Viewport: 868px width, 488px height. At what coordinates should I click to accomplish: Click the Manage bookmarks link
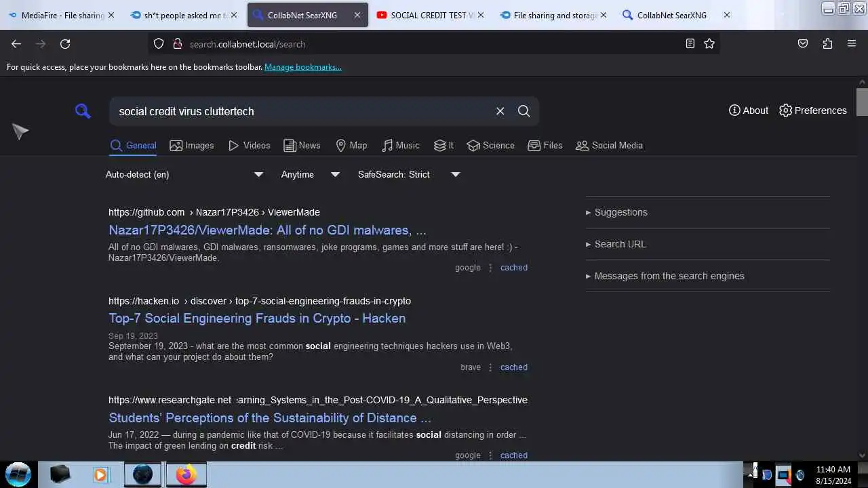(303, 67)
